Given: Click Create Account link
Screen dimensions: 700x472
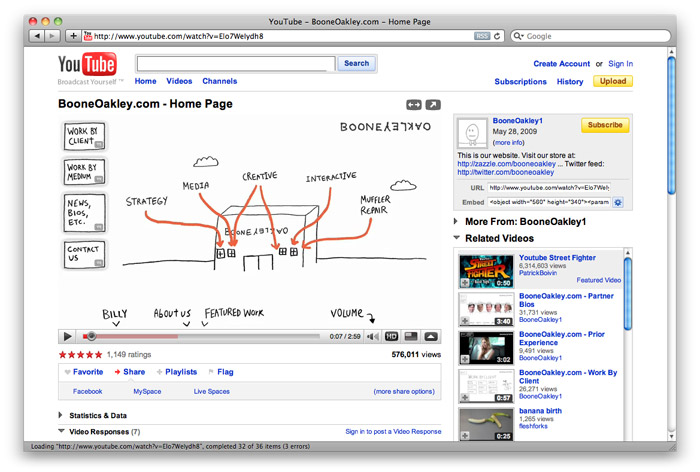Looking at the screenshot, I should click(562, 64).
